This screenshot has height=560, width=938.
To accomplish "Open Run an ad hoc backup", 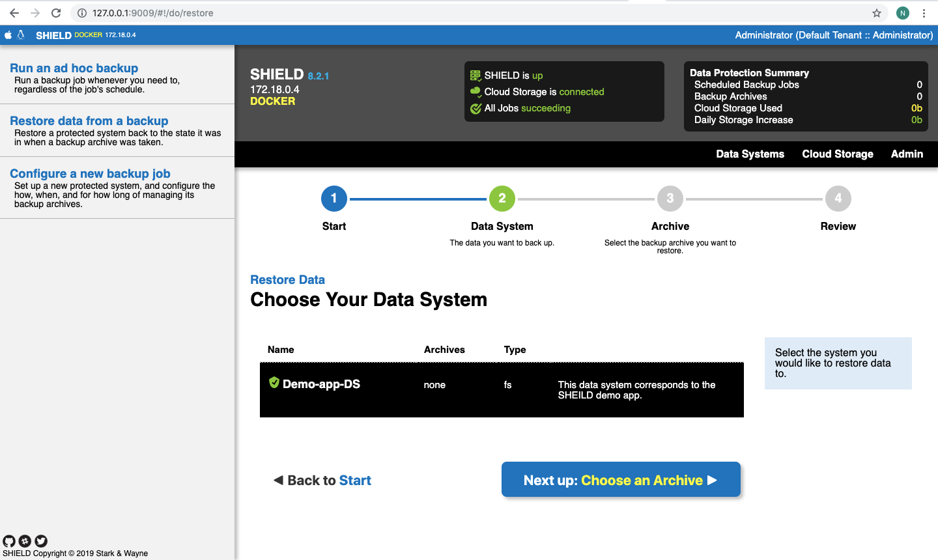I will [x=74, y=68].
